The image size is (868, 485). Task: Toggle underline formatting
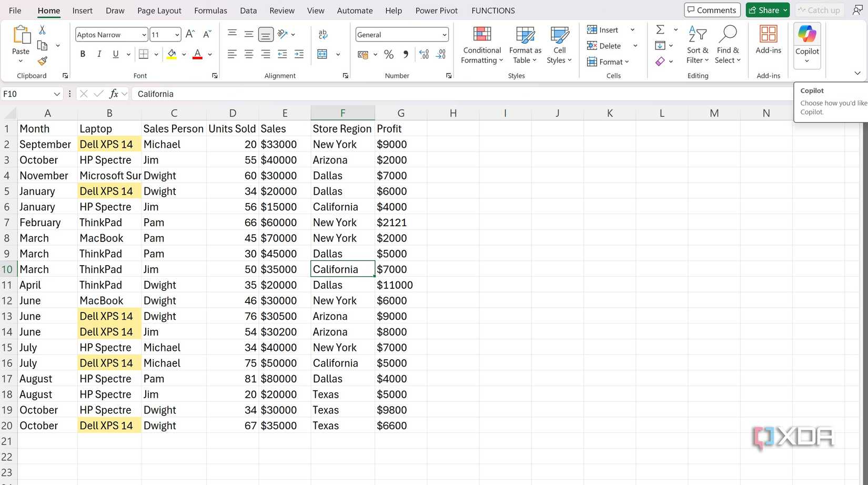click(115, 54)
